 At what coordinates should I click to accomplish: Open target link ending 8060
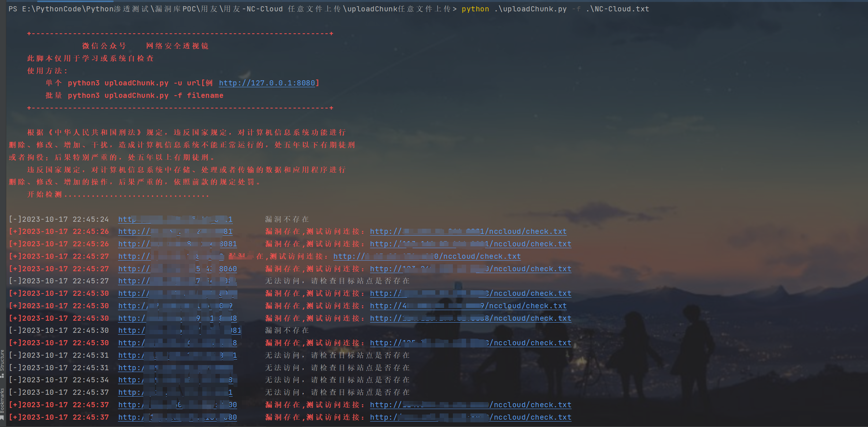(x=177, y=269)
